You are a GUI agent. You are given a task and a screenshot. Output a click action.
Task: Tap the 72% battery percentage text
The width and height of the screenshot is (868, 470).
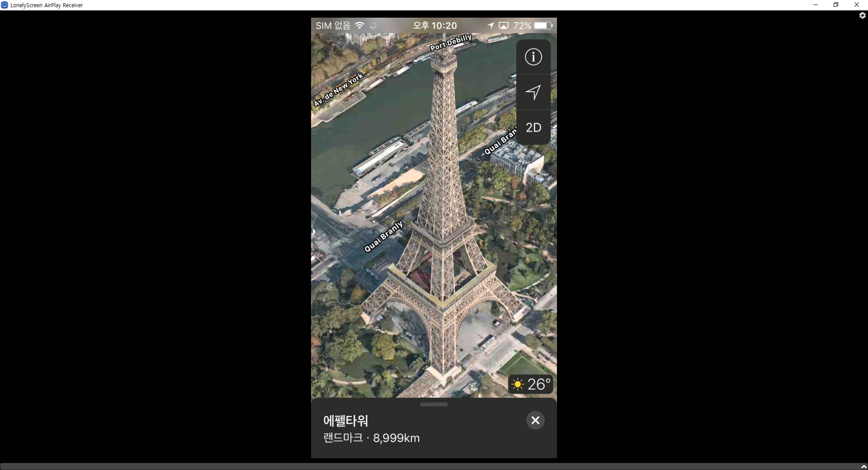point(522,26)
